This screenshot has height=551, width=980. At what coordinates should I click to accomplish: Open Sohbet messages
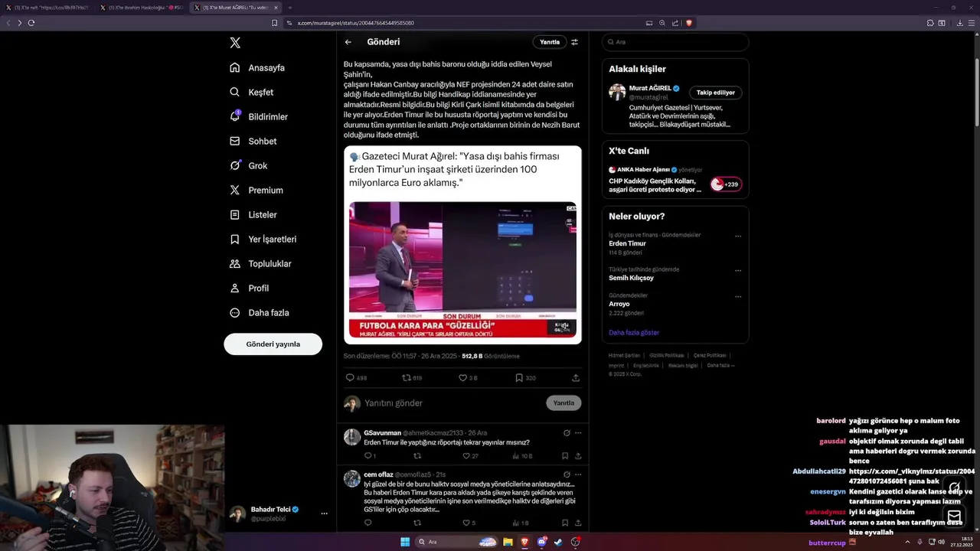tap(253, 141)
